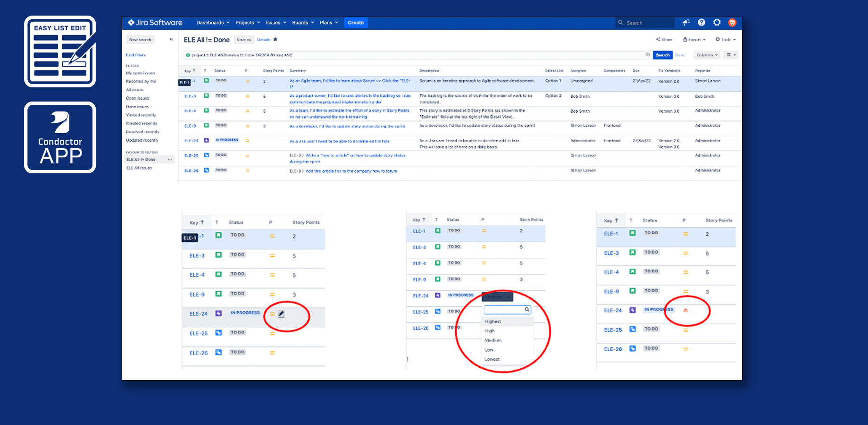The image size is (868, 425).
Task: Toggle the favorite star next to Details
Action: (x=275, y=40)
